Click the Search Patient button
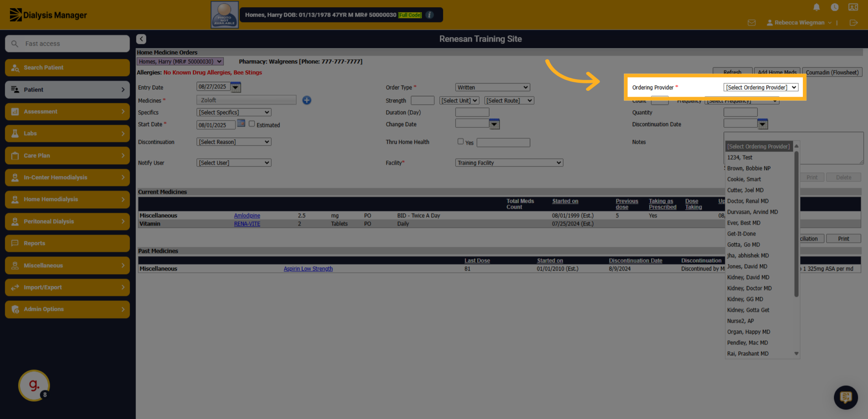The image size is (868, 419). (x=67, y=68)
